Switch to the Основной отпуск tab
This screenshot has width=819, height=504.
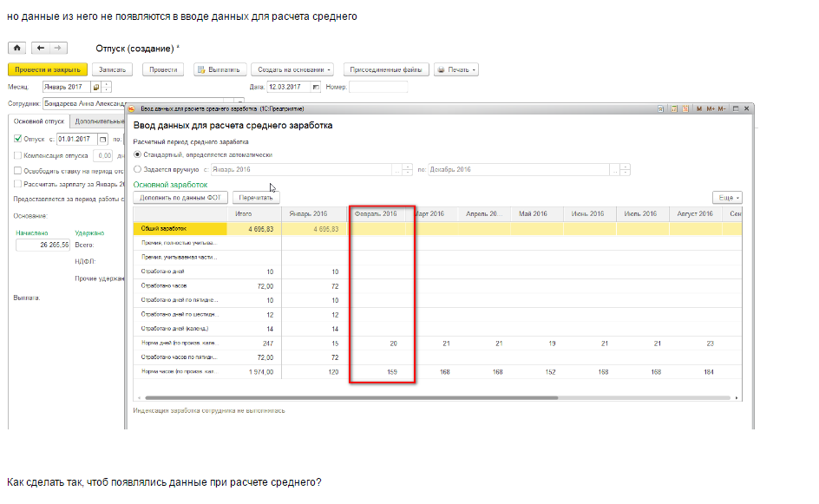pos(40,121)
